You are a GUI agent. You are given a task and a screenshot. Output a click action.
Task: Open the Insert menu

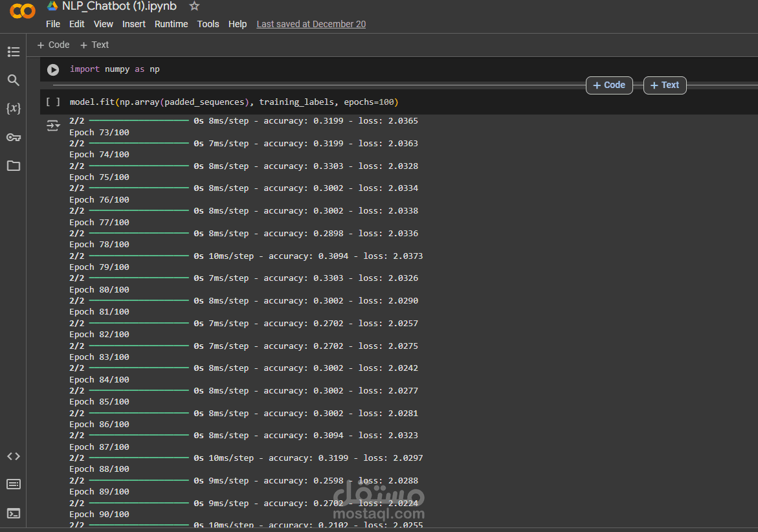(133, 24)
